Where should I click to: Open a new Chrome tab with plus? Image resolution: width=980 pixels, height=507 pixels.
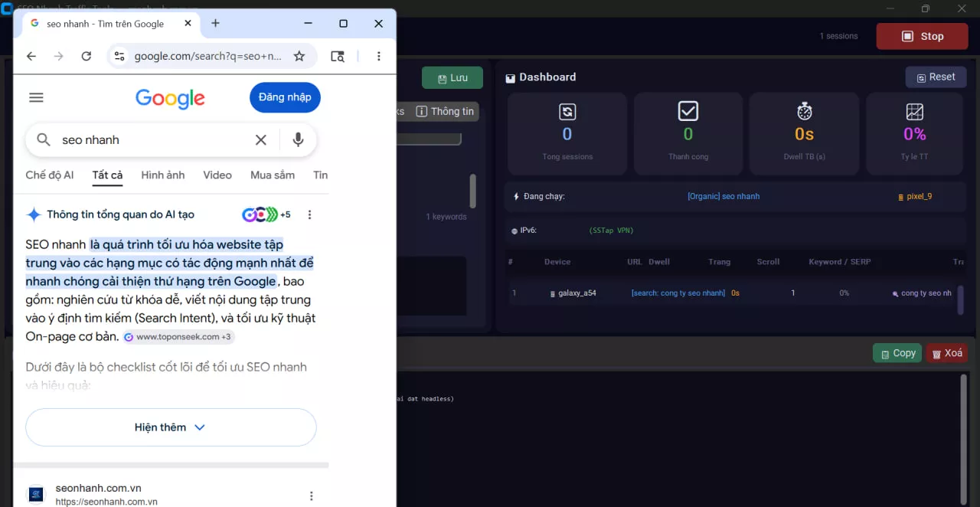(215, 23)
